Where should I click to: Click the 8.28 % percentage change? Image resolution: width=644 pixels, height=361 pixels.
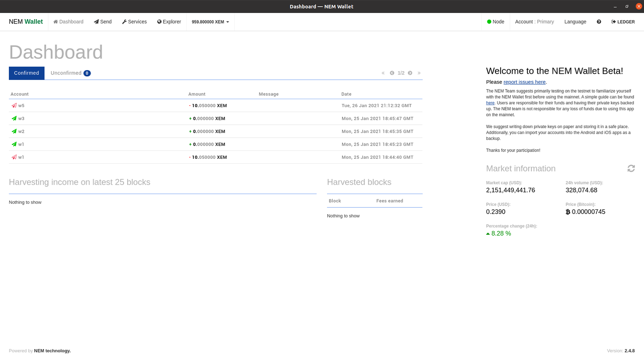click(499, 233)
